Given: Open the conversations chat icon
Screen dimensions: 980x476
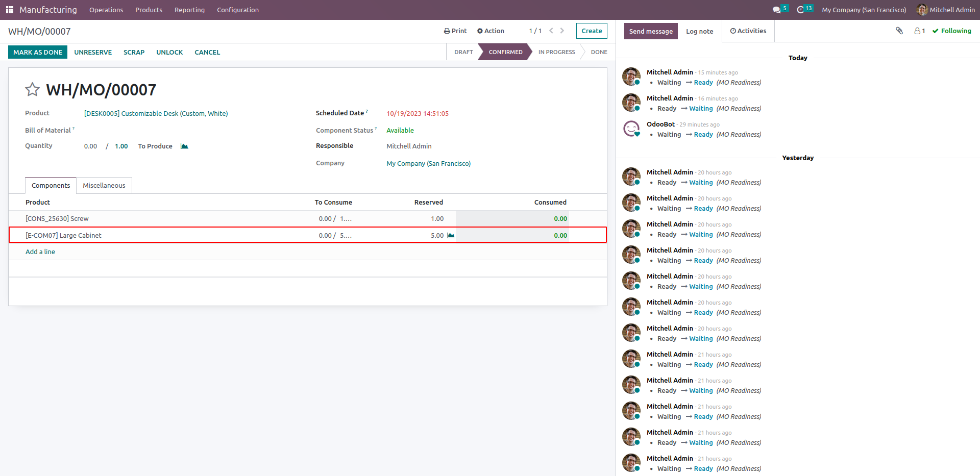Looking at the screenshot, I should (776, 10).
